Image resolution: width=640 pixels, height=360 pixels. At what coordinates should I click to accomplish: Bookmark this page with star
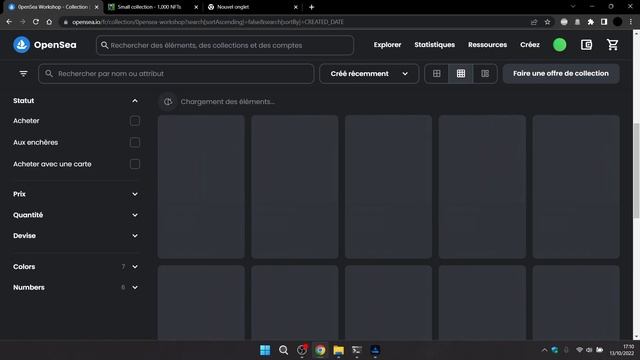[547, 22]
